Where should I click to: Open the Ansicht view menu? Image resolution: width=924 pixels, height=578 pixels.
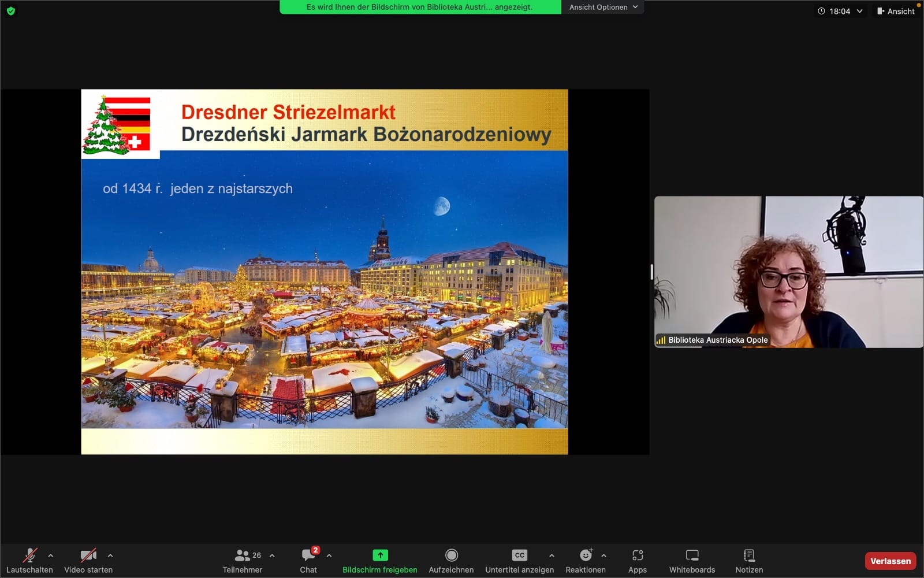coord(896,11)
